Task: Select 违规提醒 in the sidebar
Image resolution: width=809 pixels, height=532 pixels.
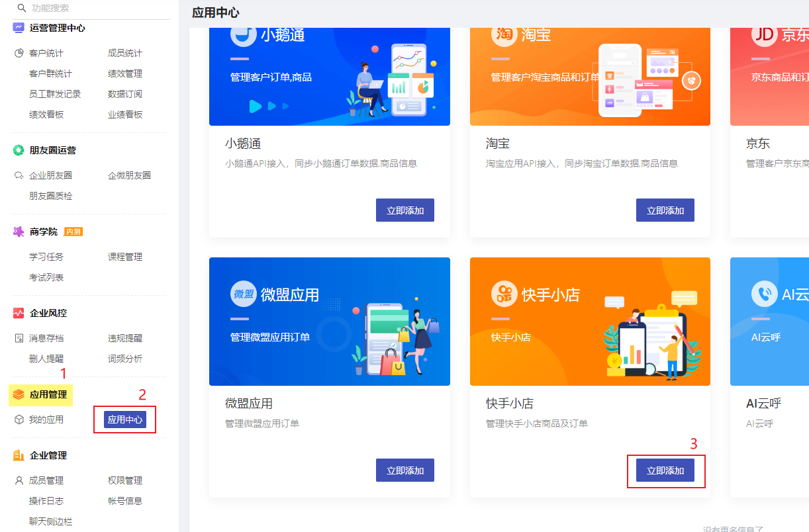Action: [125, 338]
